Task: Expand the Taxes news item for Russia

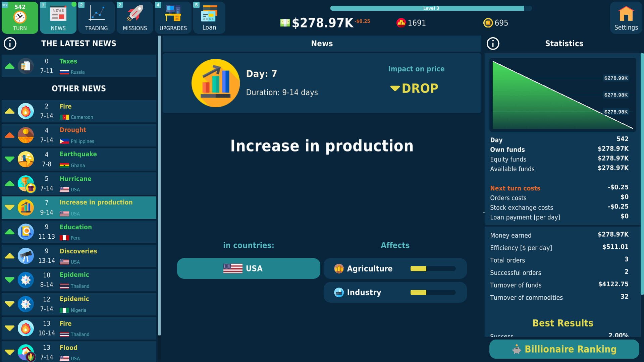Action: coord(79,66)
